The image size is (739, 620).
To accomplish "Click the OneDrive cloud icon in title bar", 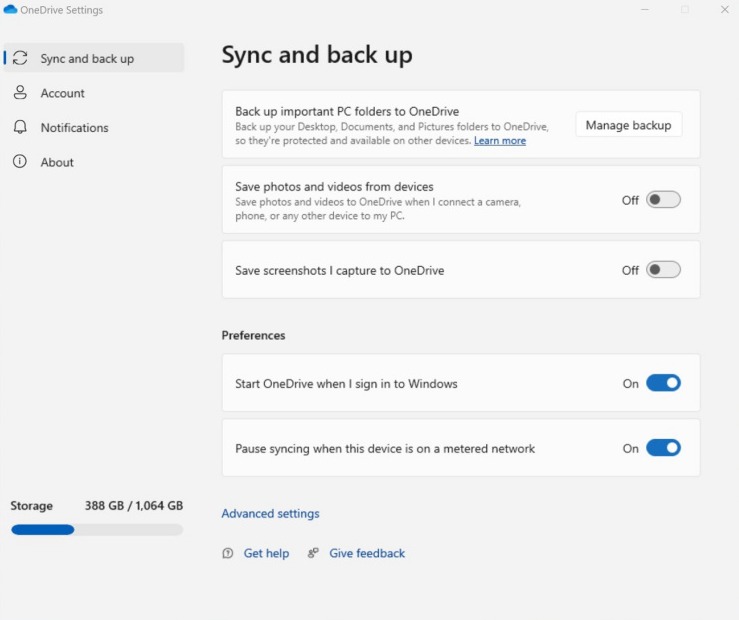I will click(x=10, y=9).
